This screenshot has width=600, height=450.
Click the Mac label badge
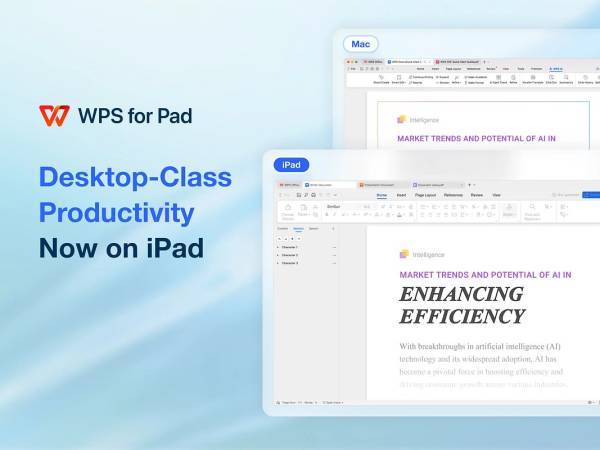[x=360, y=44]
